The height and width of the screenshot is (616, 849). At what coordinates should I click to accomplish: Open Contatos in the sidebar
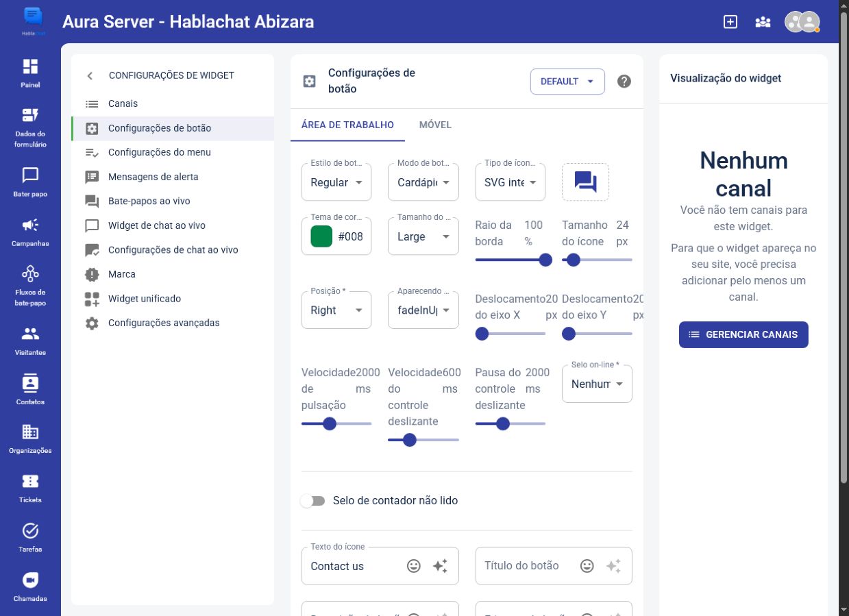30,389
